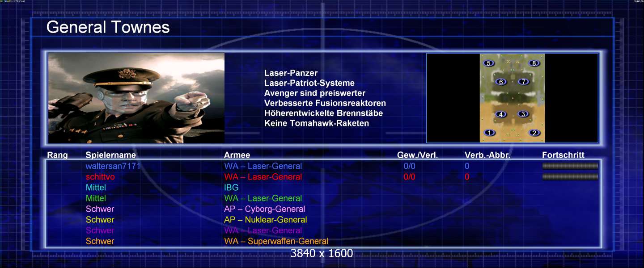This screenshot has height=268, width=644.
Task: Click the purple "Schwer" player entry
Action: click(100, 230)
